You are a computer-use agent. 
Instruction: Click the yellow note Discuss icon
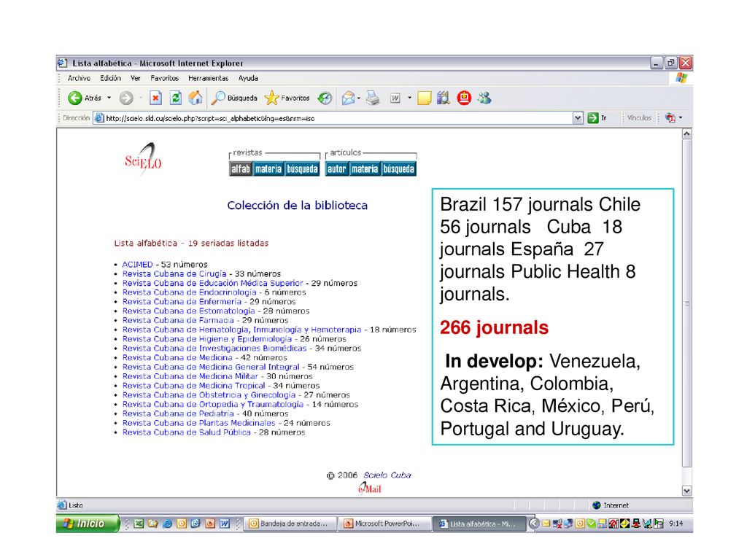424,98
